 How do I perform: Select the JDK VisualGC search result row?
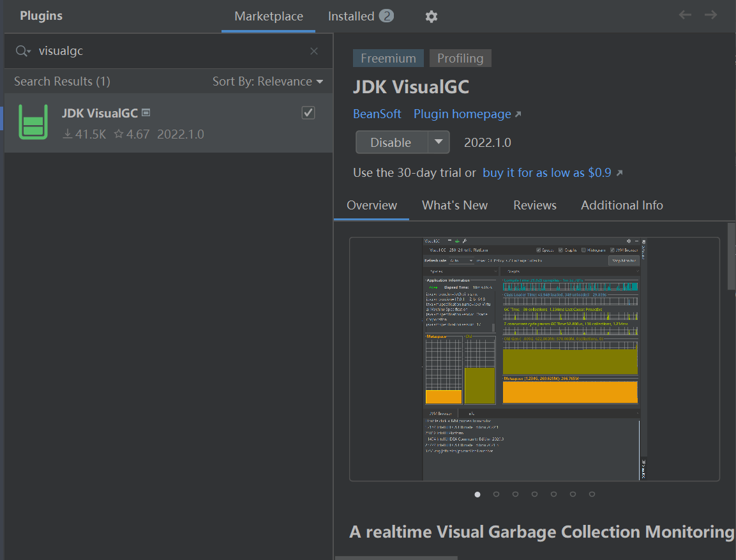pos(169,123)
